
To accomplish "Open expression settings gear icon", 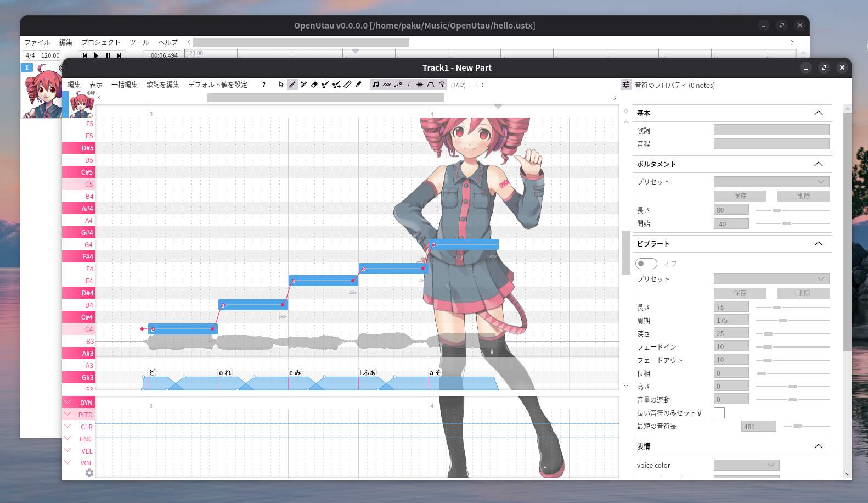I will [x=89, y=473].
